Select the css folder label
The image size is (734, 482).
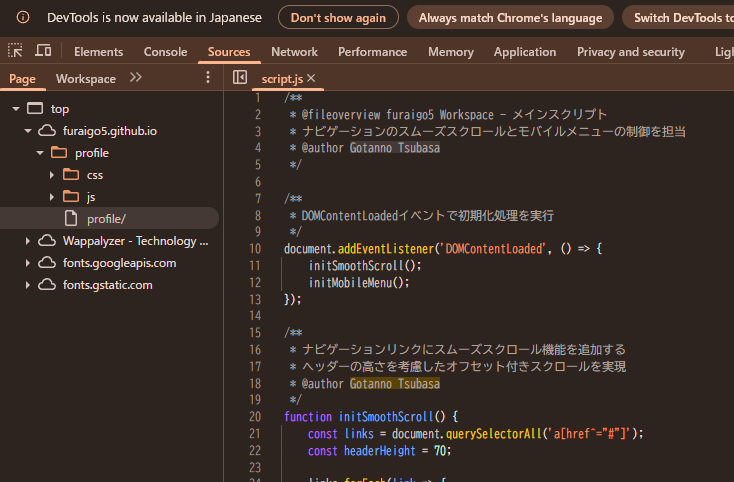tap(95, 175)
